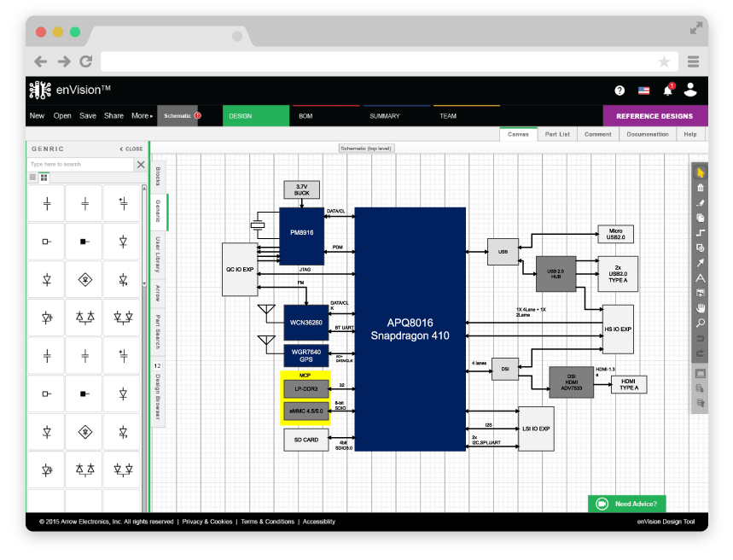The height and width of the screenshot is (560, 733).
Task: Bookmark page with star icon
Action: (x=664, y=61)
